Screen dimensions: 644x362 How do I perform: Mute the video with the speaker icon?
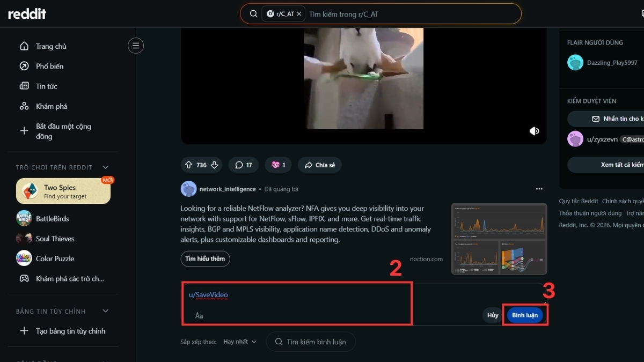coord(534,130)
